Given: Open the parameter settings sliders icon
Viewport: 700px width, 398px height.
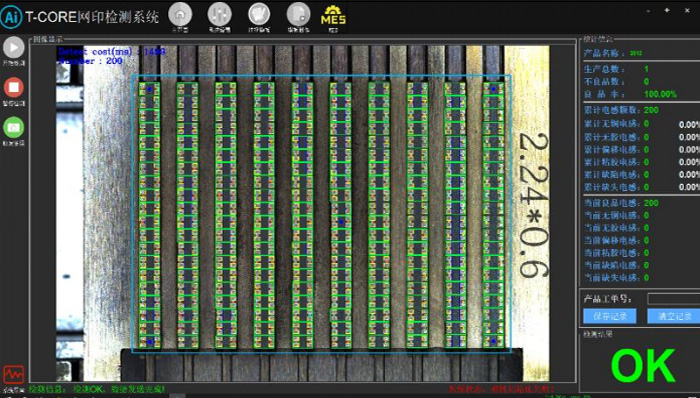Looking at the screenshot, I should 220,14.
